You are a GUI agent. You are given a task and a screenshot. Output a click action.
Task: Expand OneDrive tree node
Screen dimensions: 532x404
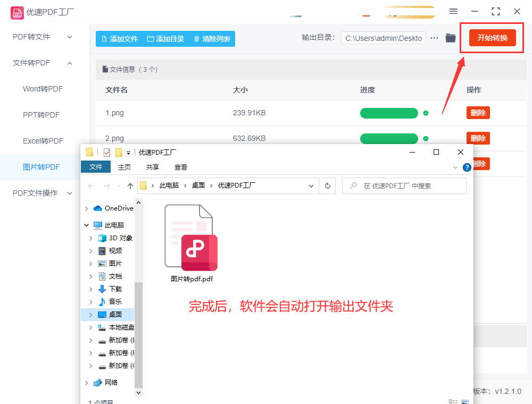[x=86, y=208]
